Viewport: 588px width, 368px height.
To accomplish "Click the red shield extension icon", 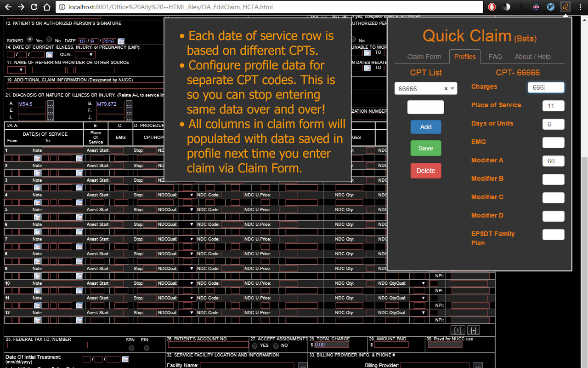I will (492, 7).
